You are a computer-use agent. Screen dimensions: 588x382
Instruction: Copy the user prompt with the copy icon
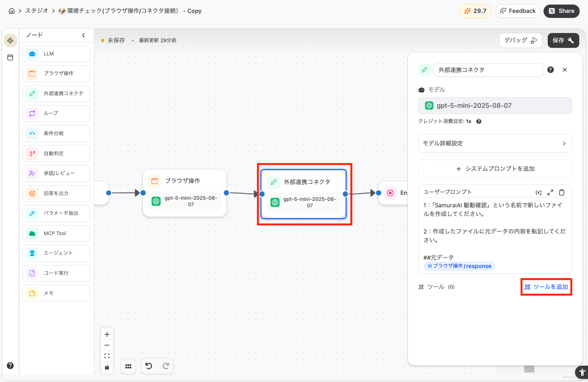[562, 192]
